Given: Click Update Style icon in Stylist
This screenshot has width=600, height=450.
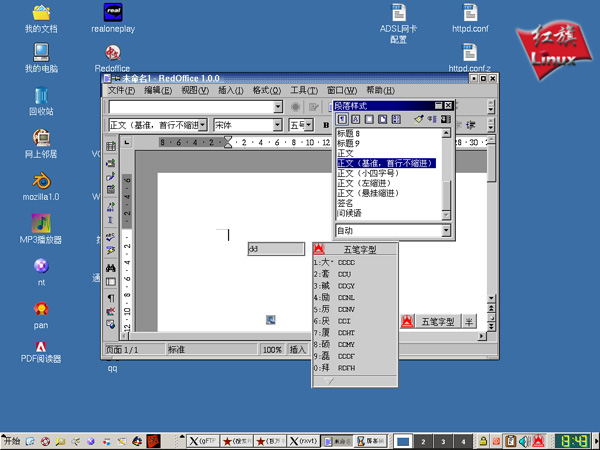Looking at the screenshot, I should (446, 119).
